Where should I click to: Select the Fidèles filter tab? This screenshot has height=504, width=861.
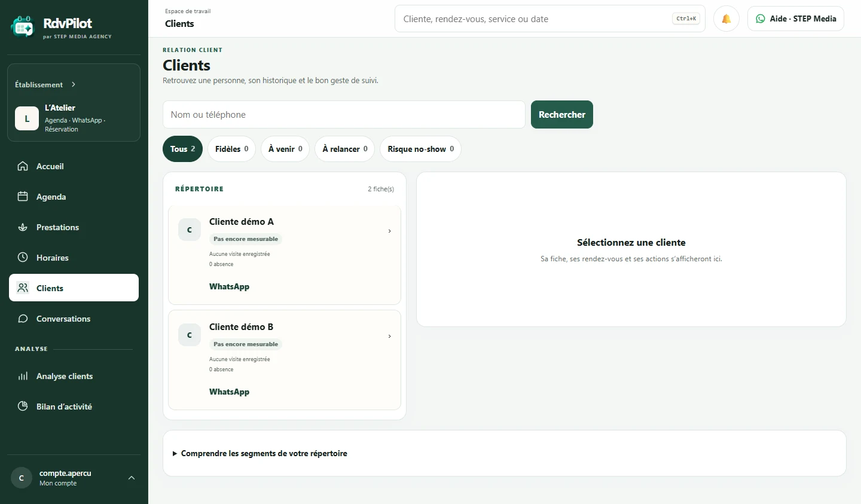pyautogui.click(x=231, y=149)
